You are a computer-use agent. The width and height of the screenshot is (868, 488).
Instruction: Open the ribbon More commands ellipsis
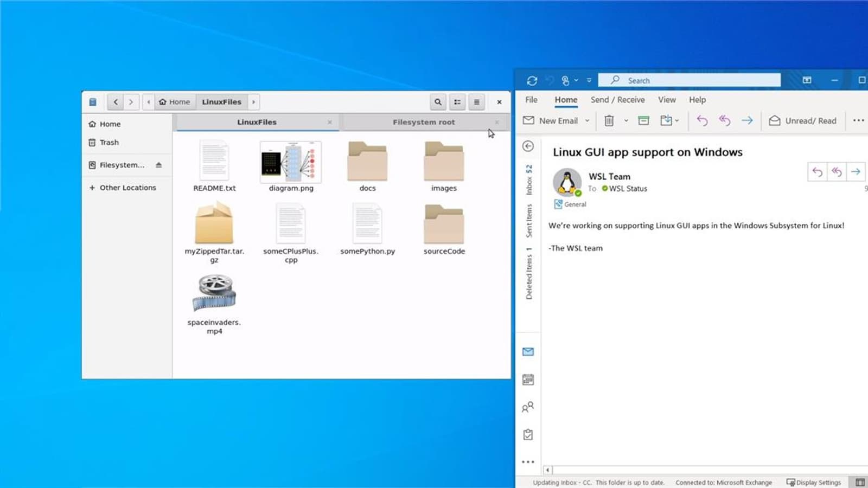(x=858, y=120)
